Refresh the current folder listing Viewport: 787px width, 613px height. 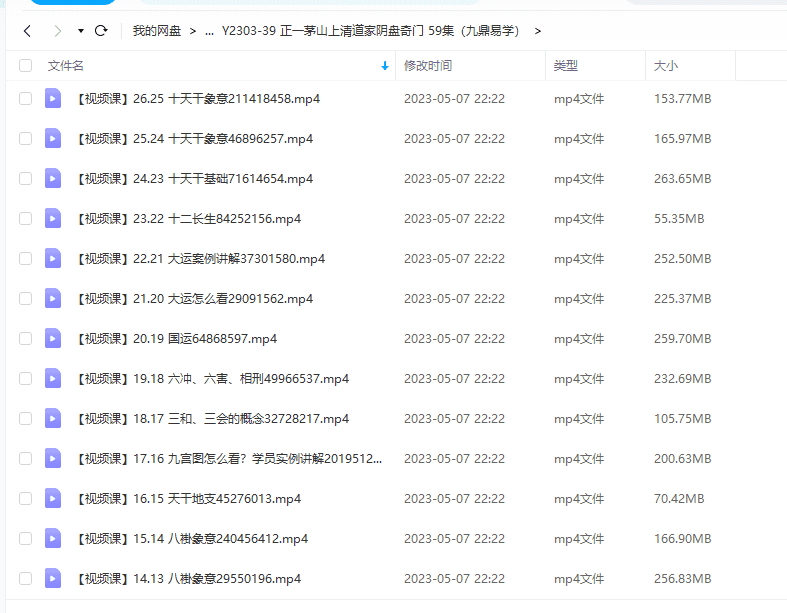[101, 31]
